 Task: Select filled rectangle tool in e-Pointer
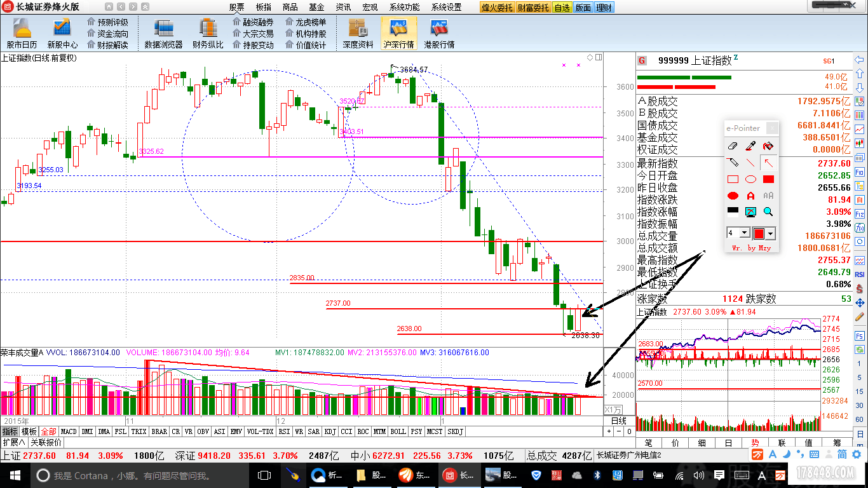[768, 179]
